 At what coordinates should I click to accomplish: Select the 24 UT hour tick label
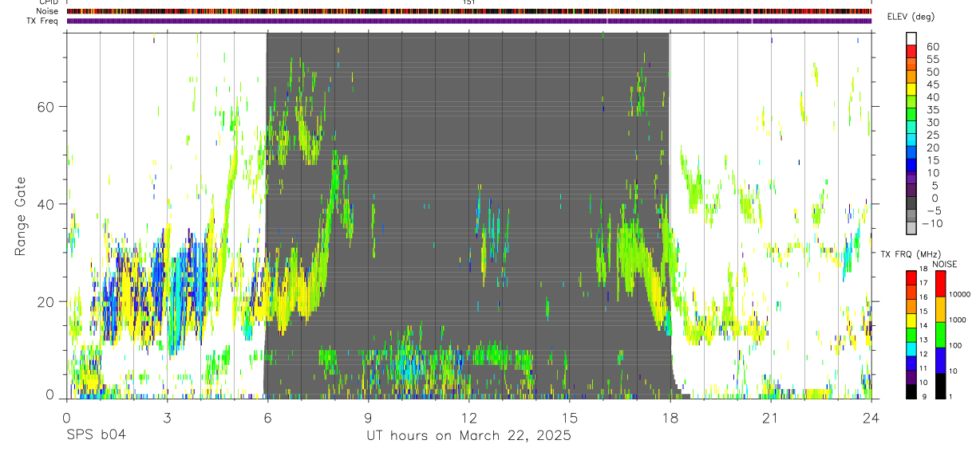[x=871, y=416]
